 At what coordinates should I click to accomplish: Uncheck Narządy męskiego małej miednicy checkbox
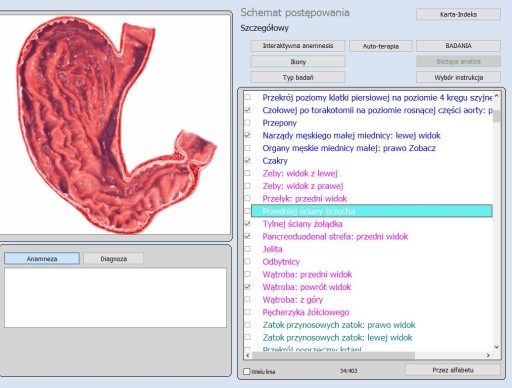click(x=248, y=135)
